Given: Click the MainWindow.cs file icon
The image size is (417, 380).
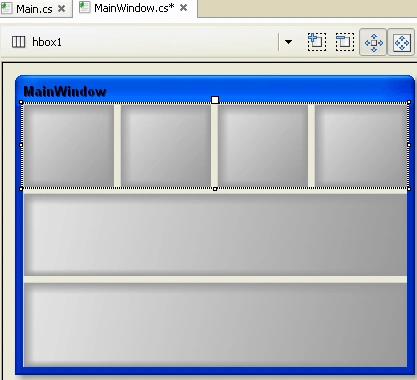Looking at the screenshot, I should pos(85,7).
